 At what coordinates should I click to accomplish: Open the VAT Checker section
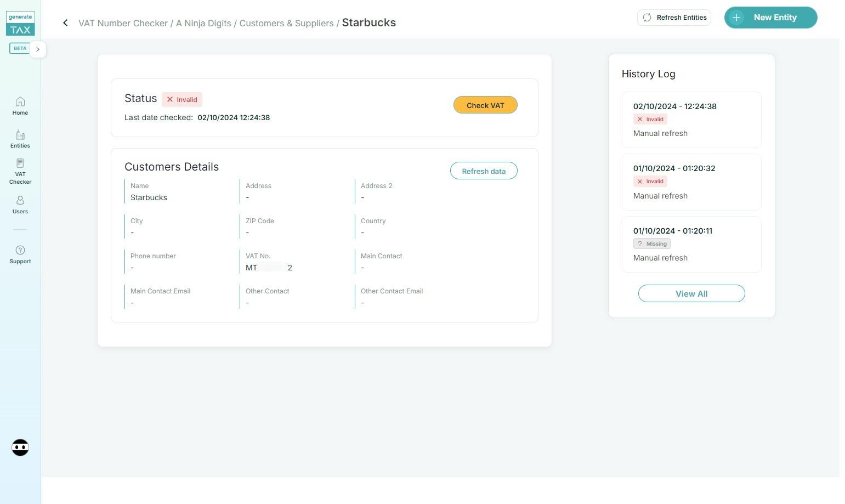(20, 172)
